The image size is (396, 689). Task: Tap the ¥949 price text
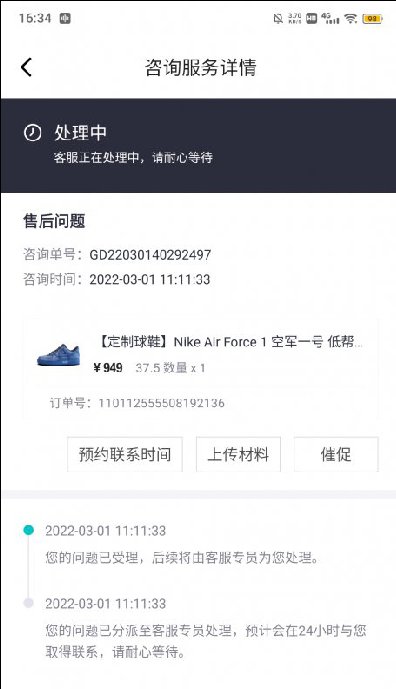(x=108, y=368)
